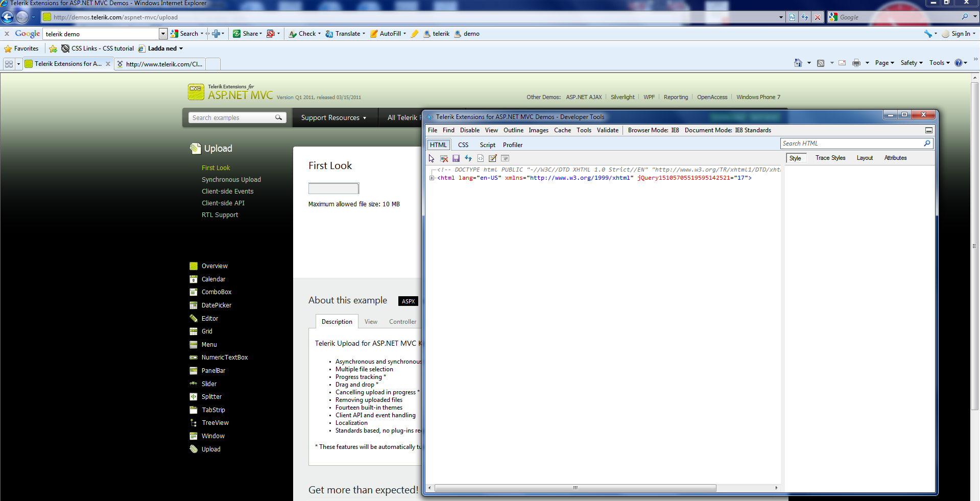Open the RTL Support example link
980x501 pixels.
coord(220,215)
